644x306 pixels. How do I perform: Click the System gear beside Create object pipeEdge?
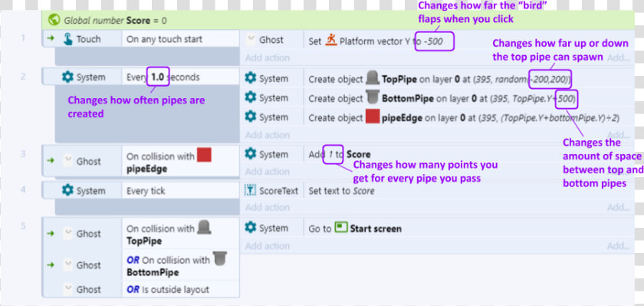point(251,117)
